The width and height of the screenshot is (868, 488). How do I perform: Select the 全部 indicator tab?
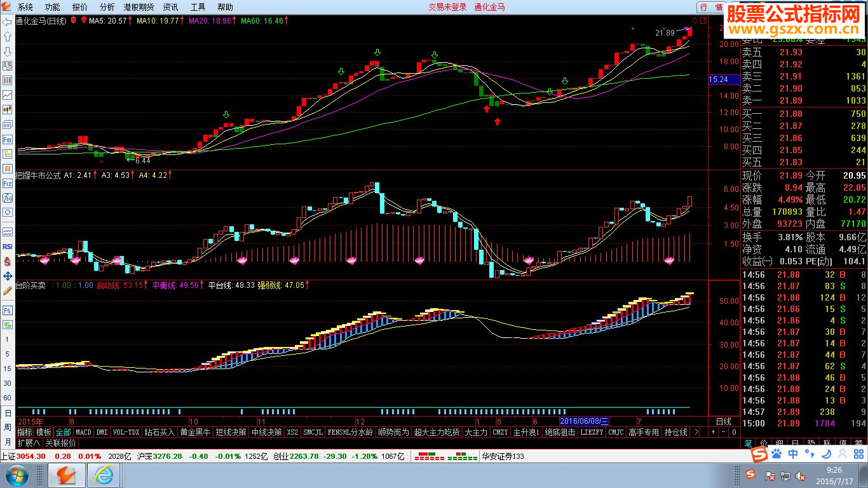click(x=63, y=432)
